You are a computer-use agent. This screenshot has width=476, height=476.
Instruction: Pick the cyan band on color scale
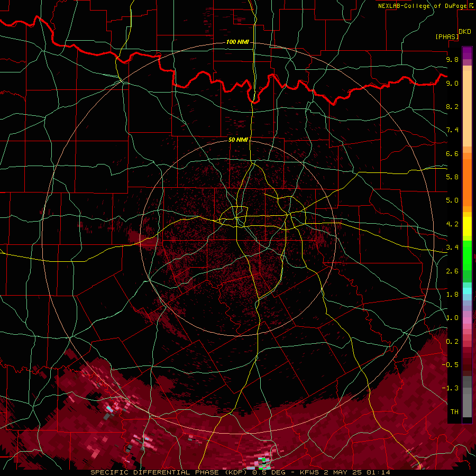467,291
